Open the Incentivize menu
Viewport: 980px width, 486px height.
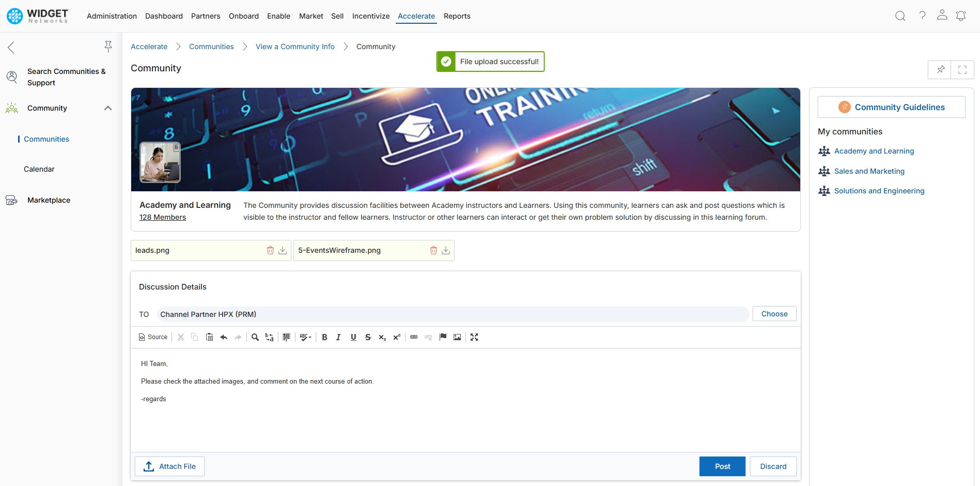click(x=370, y=16)
